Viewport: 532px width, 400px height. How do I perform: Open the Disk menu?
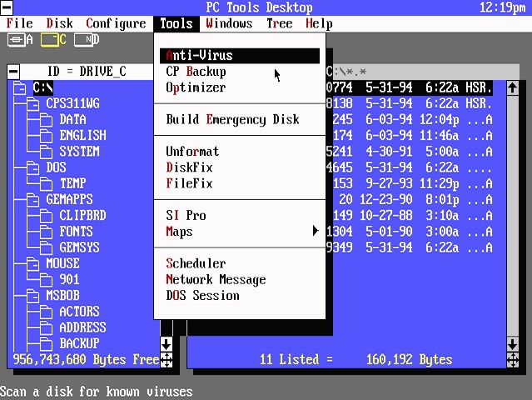tap(59, 23)
